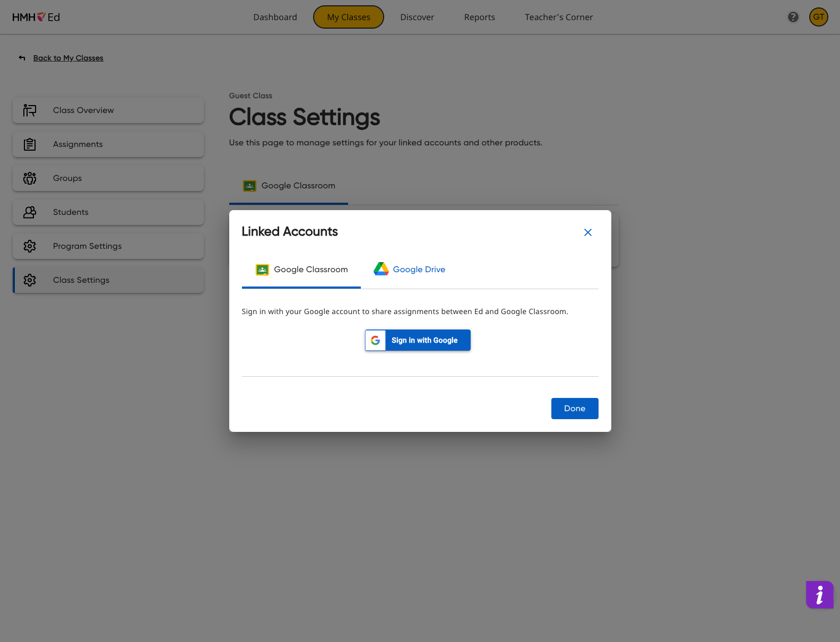Screen dimensions: 840x642
Task: Click the 'Sign in with your Google account' description text
Action: pos(405,311)
